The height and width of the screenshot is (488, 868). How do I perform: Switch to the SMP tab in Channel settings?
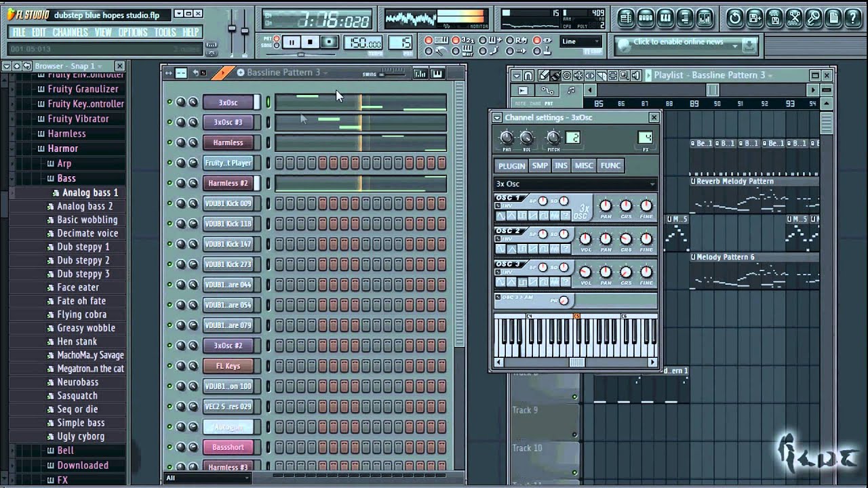pyautogui.click(x=540, y=165)
